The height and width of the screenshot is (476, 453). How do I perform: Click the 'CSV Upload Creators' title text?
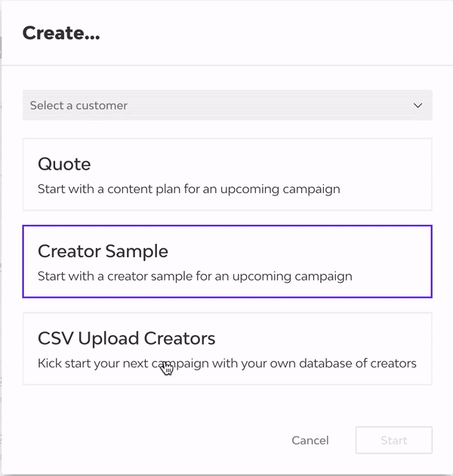[x=126, y=338]
